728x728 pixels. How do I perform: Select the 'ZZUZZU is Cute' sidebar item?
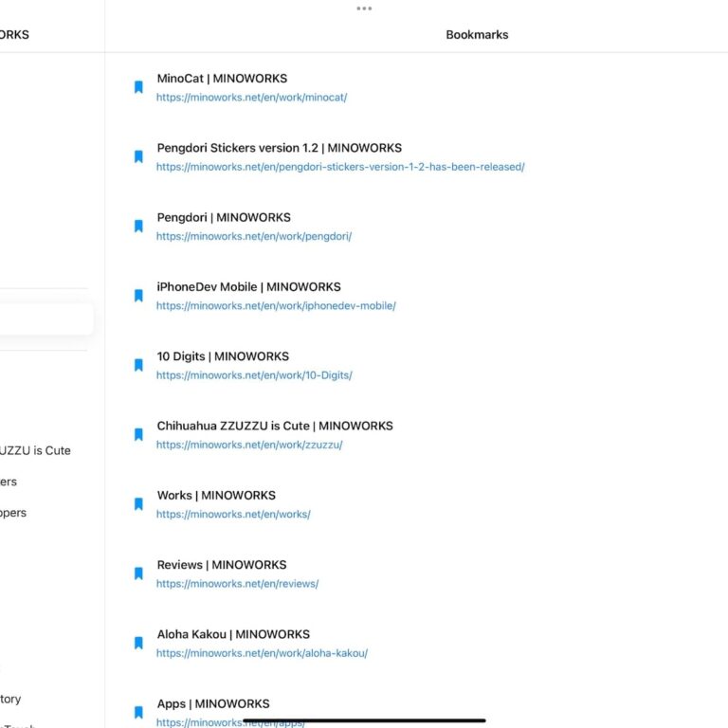tap(36, 450)
